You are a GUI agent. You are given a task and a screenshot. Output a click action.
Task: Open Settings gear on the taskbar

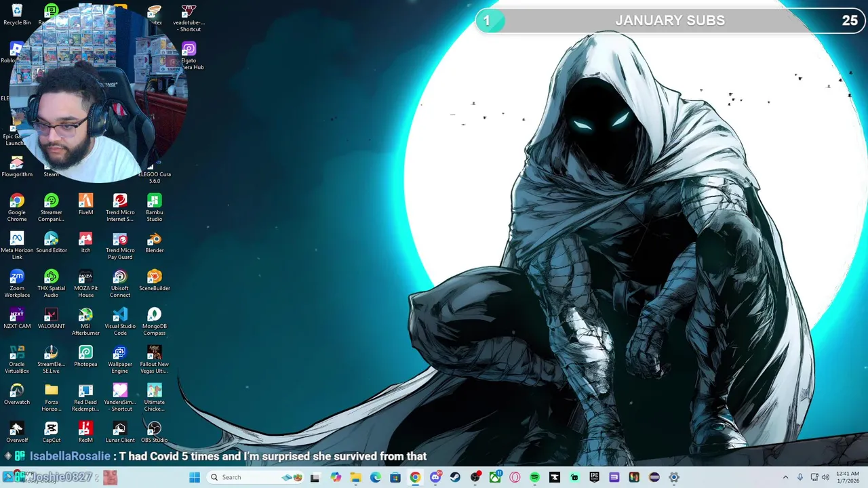coord(674,477)
